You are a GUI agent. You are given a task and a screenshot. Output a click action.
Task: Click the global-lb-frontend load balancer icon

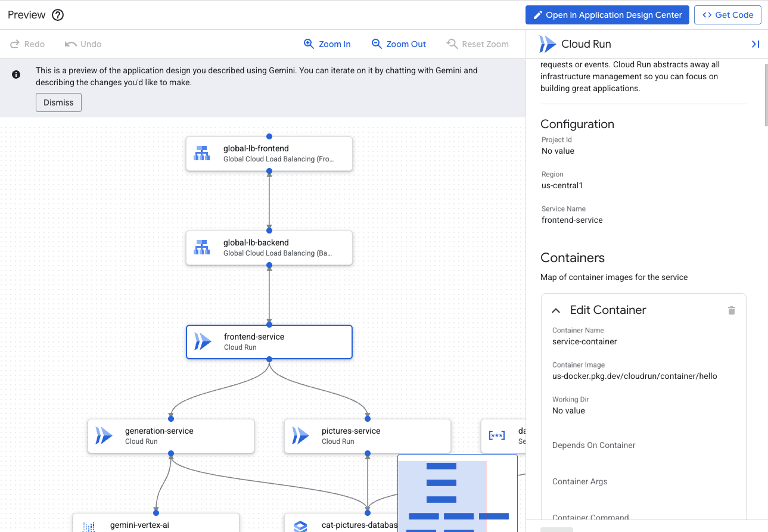(x=202, y=154)
